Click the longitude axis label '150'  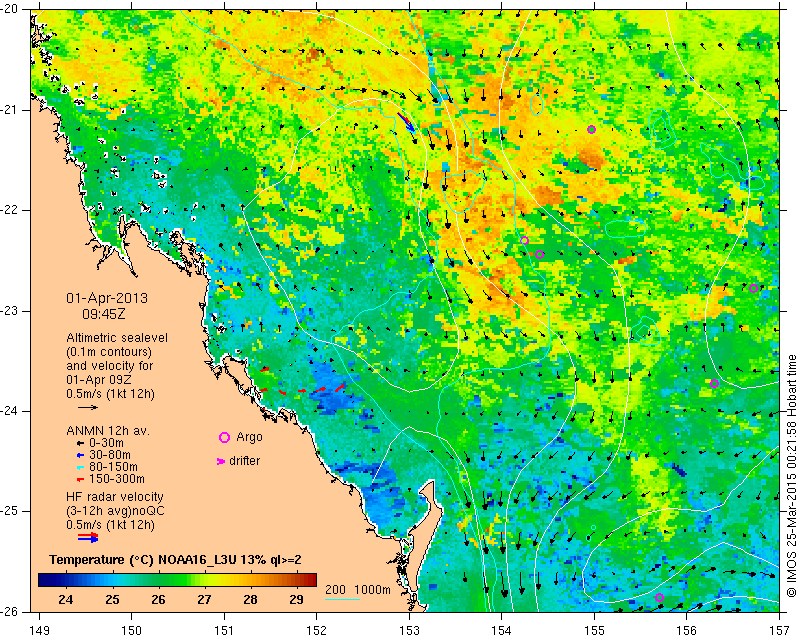pyautogui.click(x=131, y=631)
